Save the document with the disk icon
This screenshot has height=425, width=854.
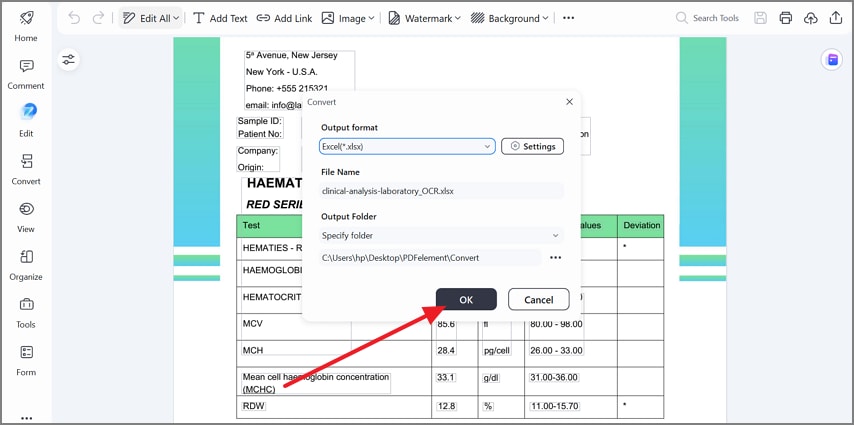click(760, 18)
